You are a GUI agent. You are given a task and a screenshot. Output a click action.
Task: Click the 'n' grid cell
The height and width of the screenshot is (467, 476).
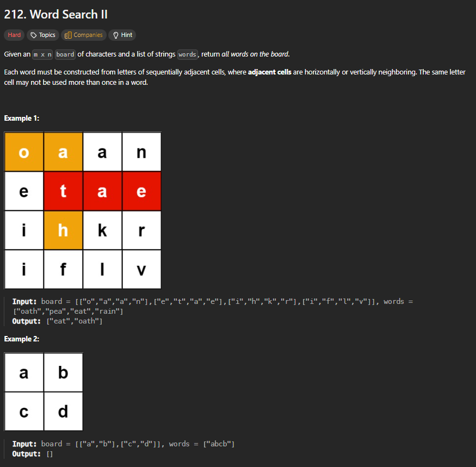point(141,152)
